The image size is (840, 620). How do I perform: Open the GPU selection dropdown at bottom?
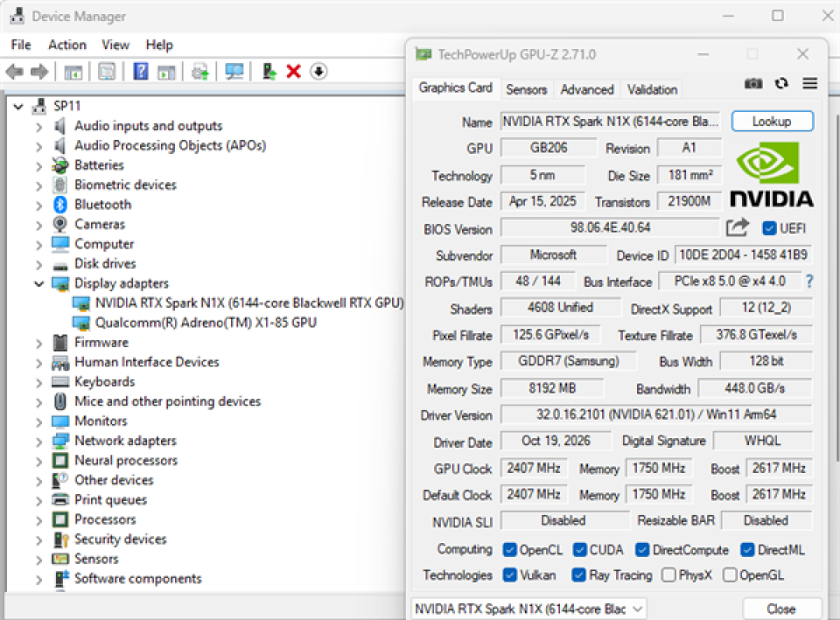pyautogui.click(x=529, y=609)
